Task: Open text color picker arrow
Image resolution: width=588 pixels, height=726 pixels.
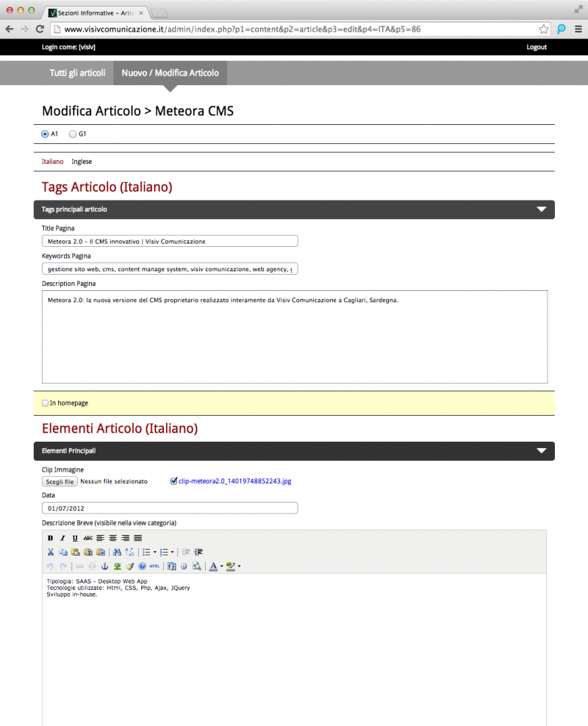Action: [x=222, y=566]
